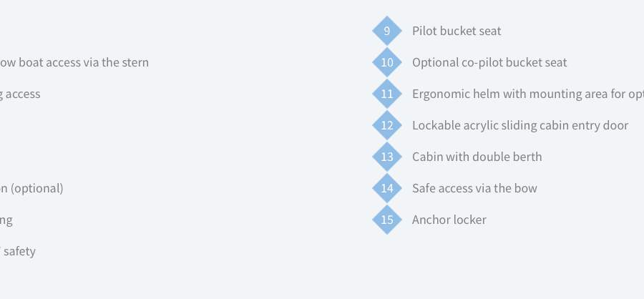
Task: Select the number 12 diamond icon
Action: coord(387,125)
